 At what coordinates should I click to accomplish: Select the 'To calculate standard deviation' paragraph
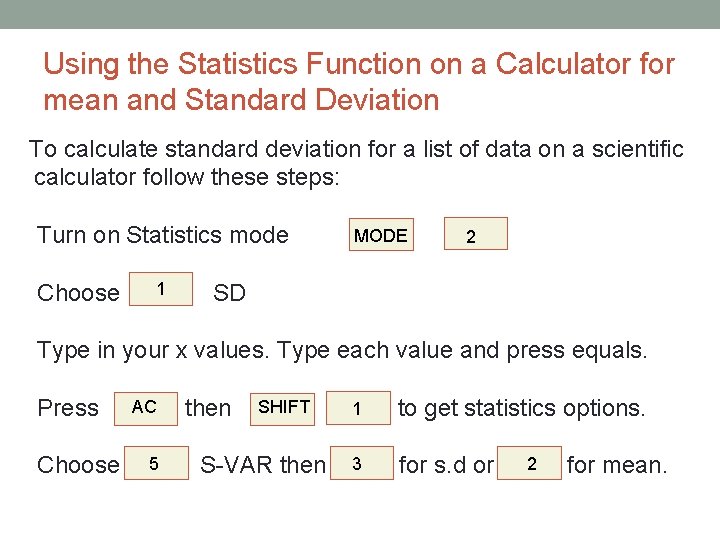point(356,163)
